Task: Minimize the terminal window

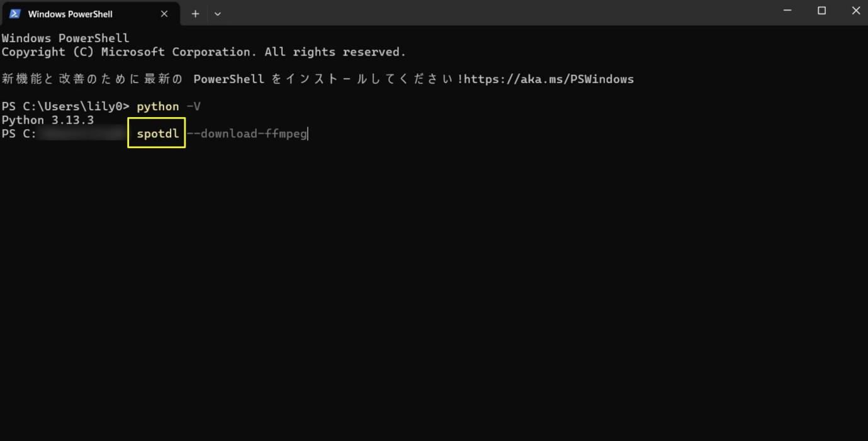Action: 787,11
